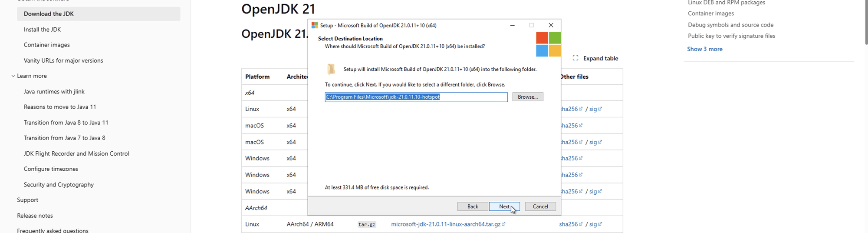Screen dimensions: 868x233
Task: Open JDK Flight Recorder and Mission Control
Action: (x=76, y=153)
